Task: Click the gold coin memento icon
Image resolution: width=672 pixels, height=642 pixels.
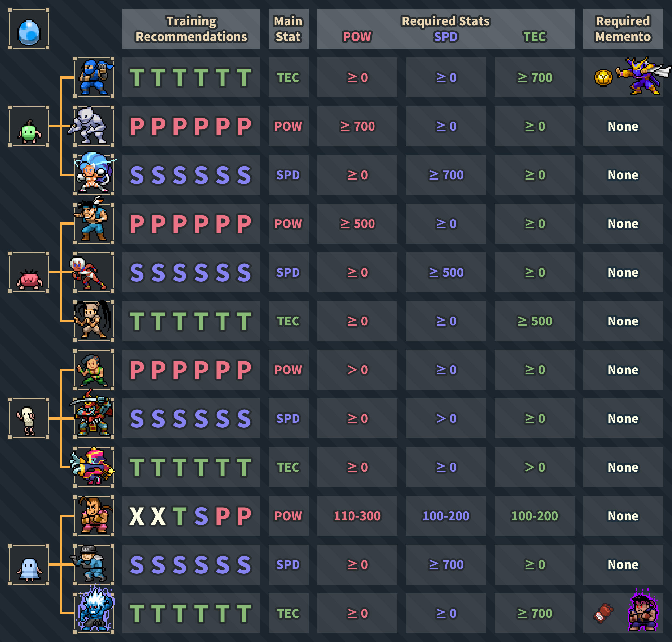Action: (603, 78)
